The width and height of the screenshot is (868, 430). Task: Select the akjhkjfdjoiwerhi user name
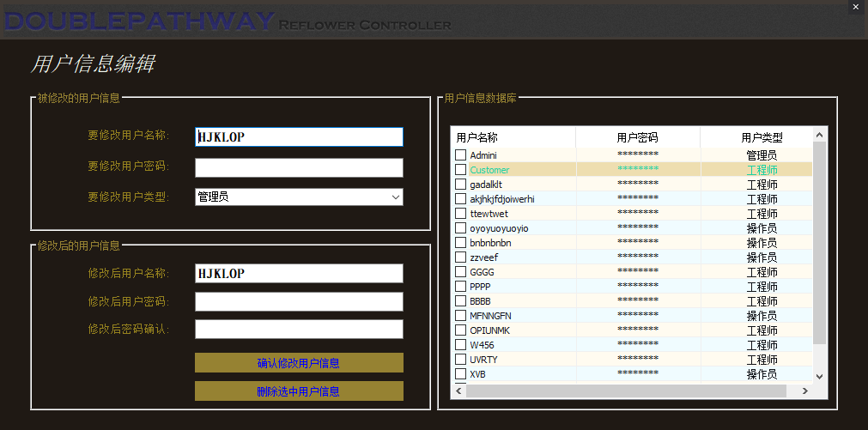pyautogui.click(x=502, y=199)
